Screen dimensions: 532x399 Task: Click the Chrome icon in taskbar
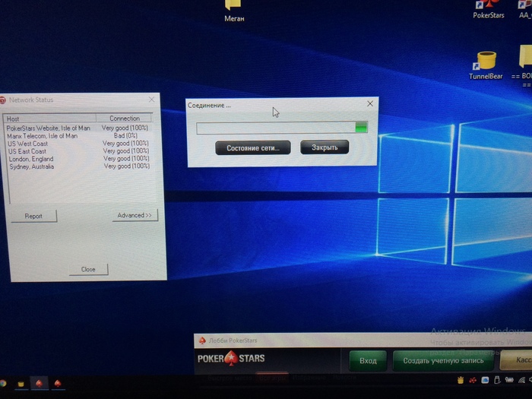(3, 383)
